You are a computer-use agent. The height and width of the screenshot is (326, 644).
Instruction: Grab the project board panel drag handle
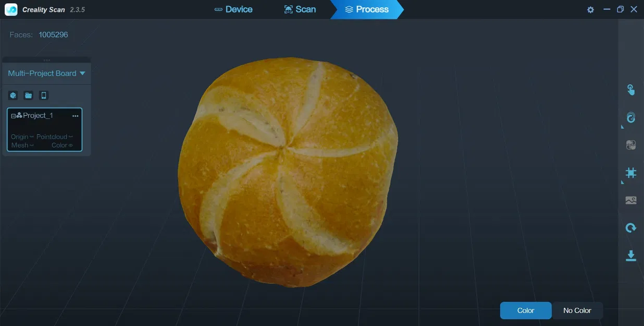tap(46, 60)
